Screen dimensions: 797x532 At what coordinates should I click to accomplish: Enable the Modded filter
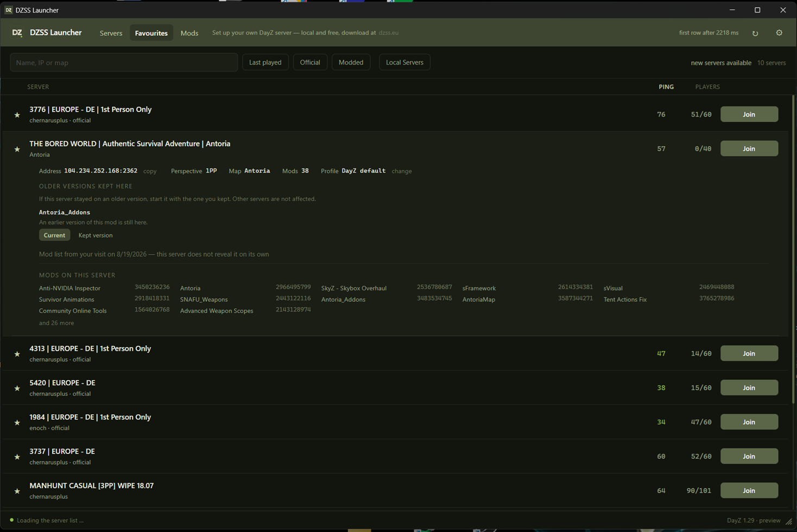click(351, 62)
